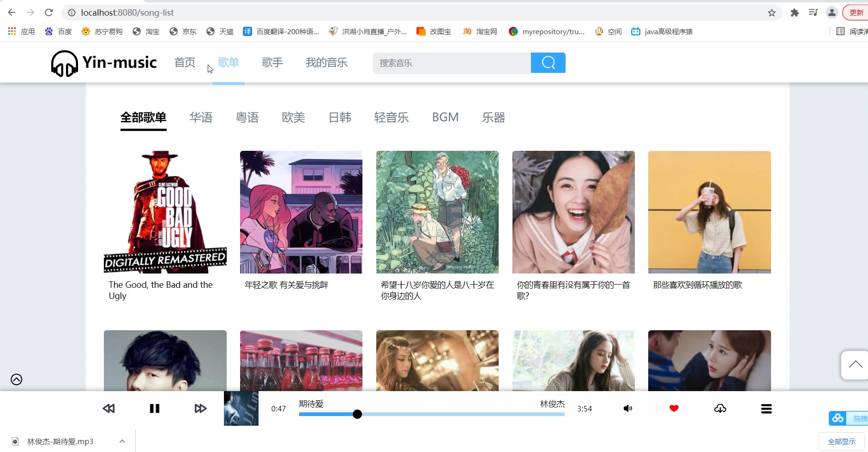Open the 改图宝 bookmark
This screenshot has height=452, width=868.
[x=434, y=31]
